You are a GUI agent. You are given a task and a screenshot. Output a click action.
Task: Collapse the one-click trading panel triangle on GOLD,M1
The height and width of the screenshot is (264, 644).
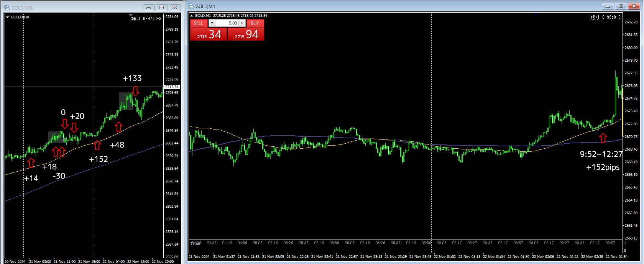point(192,16)
